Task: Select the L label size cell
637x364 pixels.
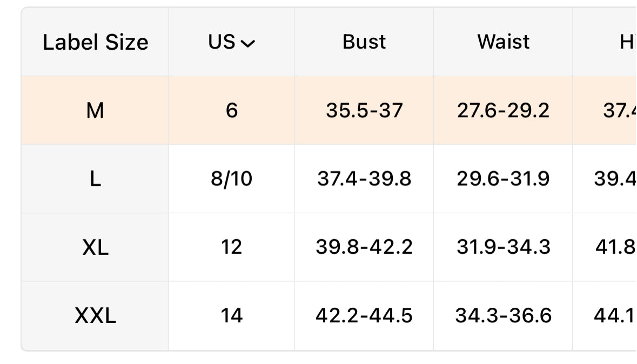Action: pyautogui.click(x=95, y=179)
